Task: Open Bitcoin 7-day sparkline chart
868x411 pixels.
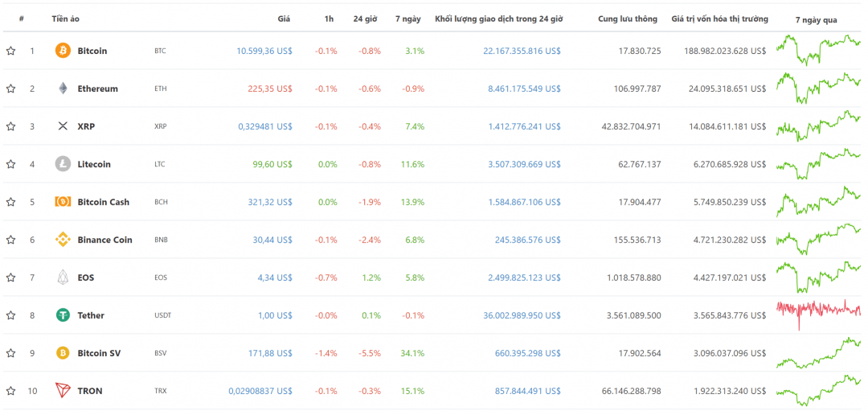Action: 818,50
